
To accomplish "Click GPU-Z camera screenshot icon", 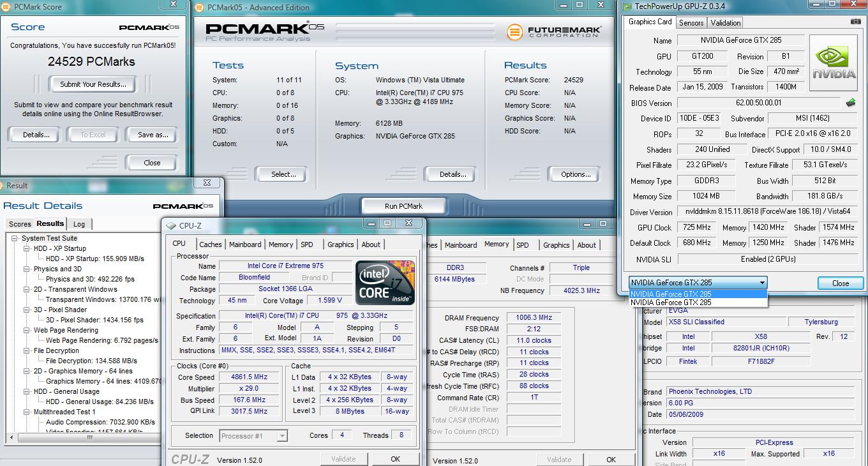I will (x=855, y=22).
